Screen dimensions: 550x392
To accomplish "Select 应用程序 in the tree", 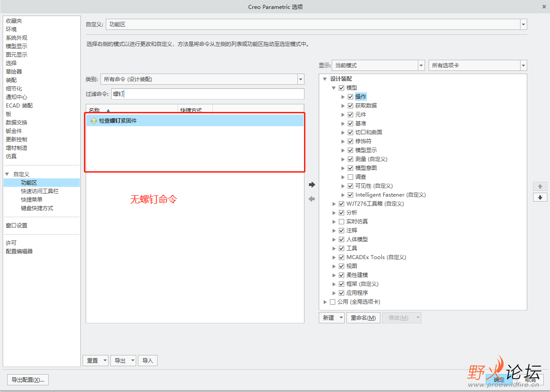I will point(357,293).
